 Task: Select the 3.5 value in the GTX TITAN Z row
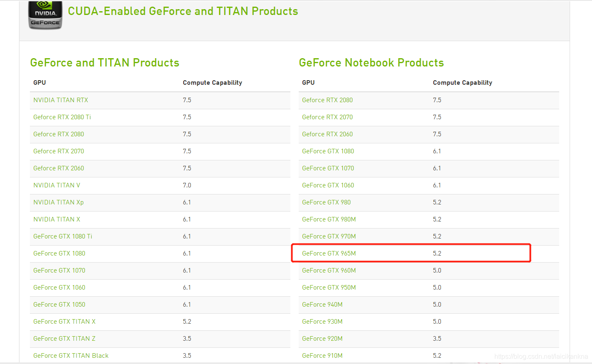click(x=187, y=339)
